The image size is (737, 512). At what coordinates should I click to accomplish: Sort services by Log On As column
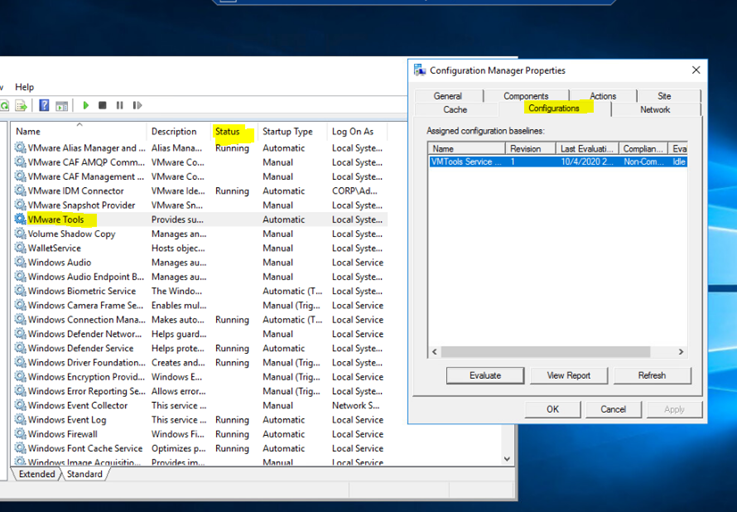pos(357,131)
